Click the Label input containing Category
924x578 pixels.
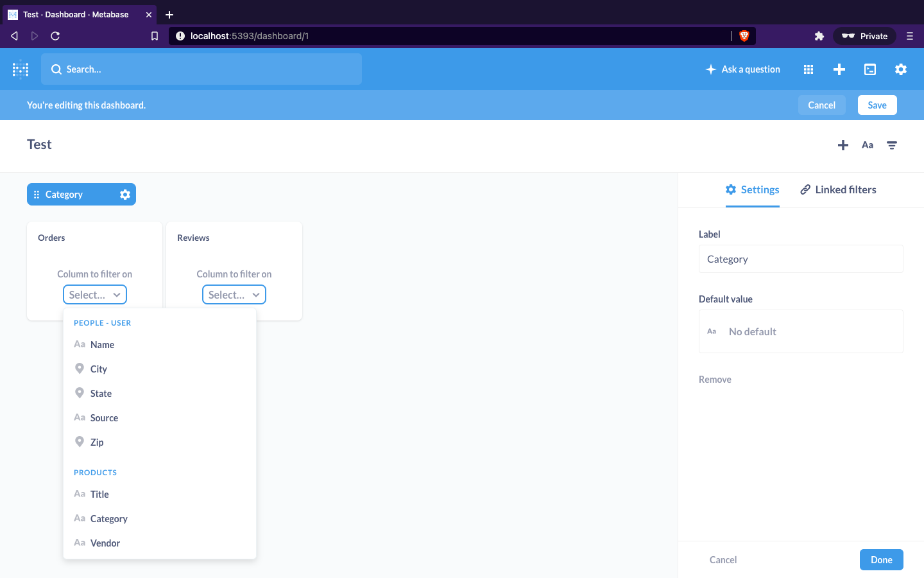(x=801, y=259)
